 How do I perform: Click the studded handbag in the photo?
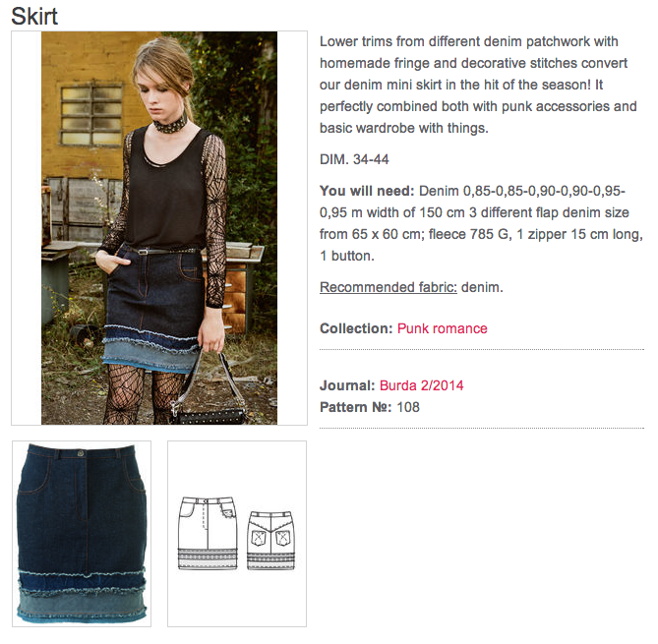[209, 415]
